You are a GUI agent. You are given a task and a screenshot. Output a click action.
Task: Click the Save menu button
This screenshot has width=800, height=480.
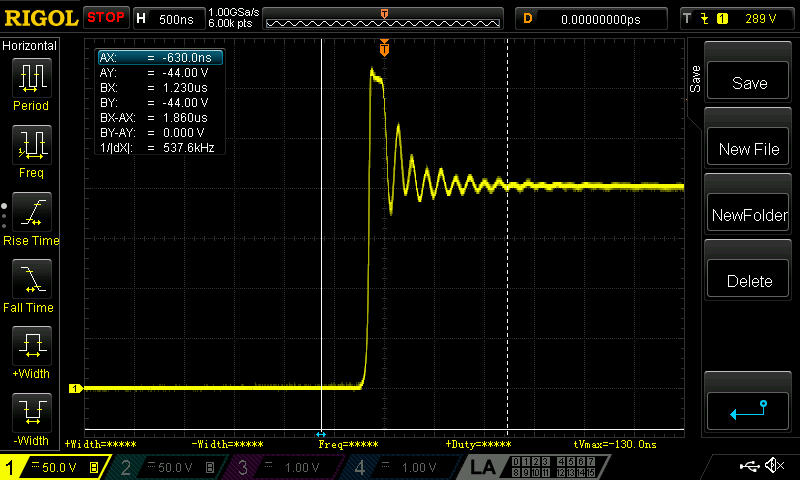[748, 82]
